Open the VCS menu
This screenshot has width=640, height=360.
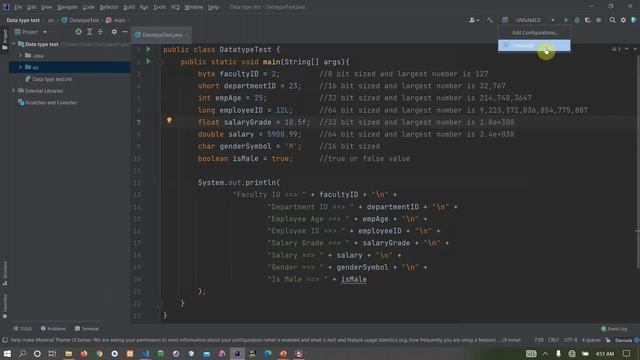[x=175, y=7]
